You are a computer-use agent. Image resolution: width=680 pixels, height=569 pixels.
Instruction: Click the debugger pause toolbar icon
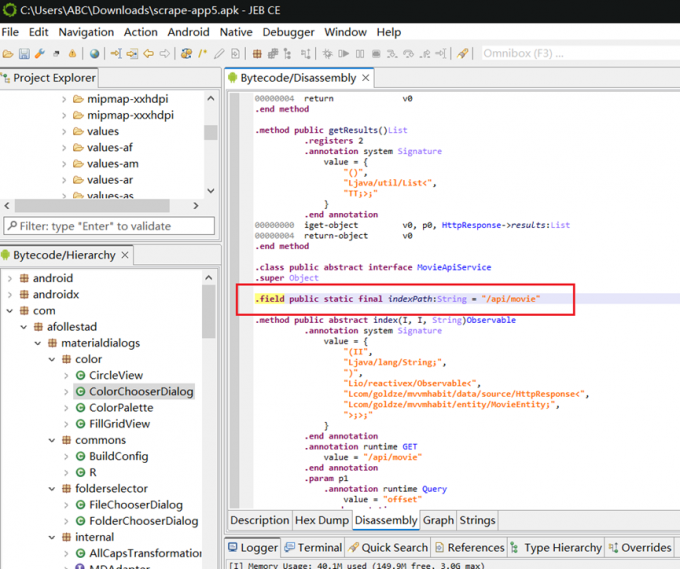click(360, 54)
